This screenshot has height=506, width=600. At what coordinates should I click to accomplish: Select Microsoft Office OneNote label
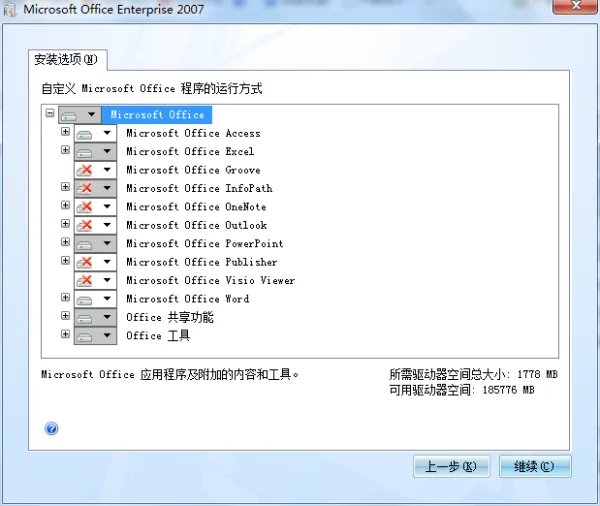pyautogui.click(x=196, y=207)
